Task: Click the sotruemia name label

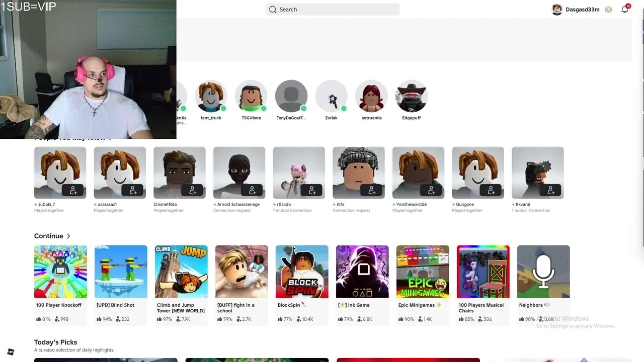Action: coord(372,118)
